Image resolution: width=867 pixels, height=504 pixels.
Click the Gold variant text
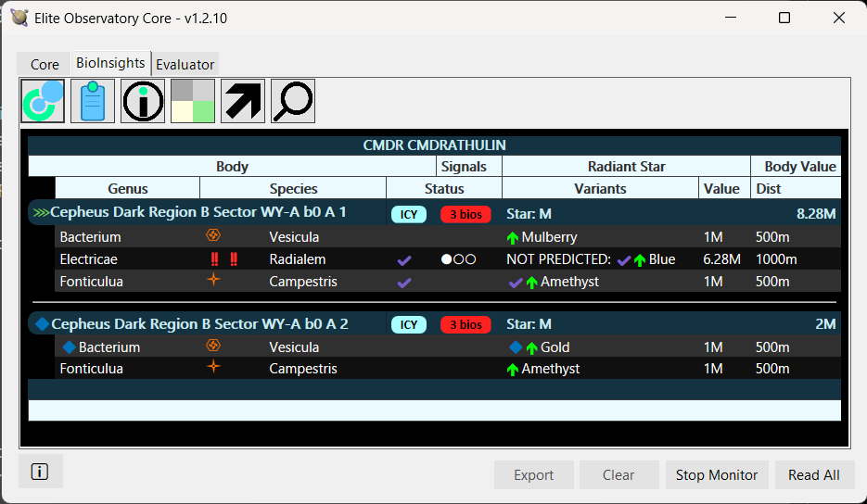point(555,347)
